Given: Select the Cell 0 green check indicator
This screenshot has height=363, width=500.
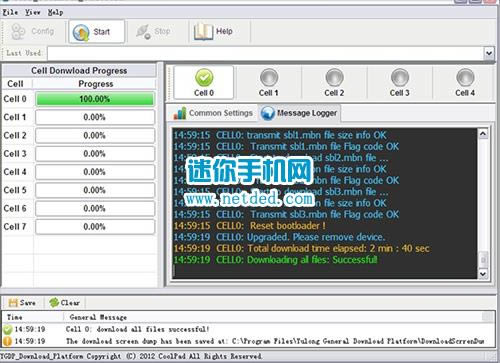Looking at the screenshot, I should [204, 77].
